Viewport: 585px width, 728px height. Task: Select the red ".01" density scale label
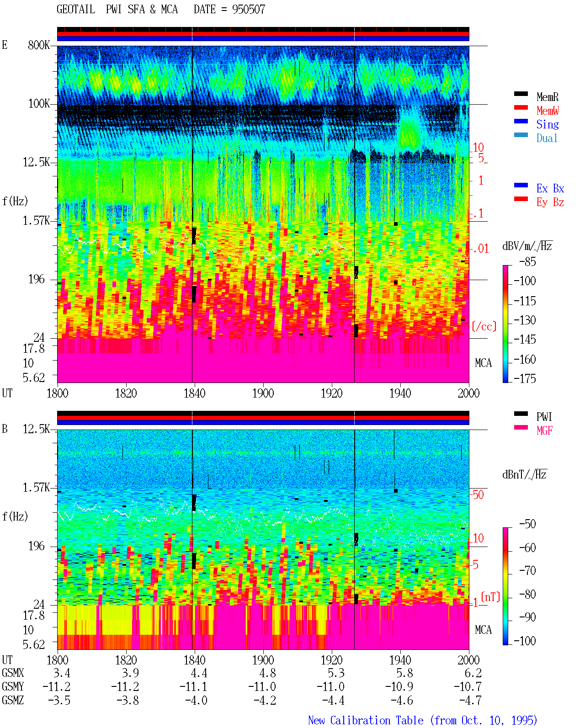[481, 249]
